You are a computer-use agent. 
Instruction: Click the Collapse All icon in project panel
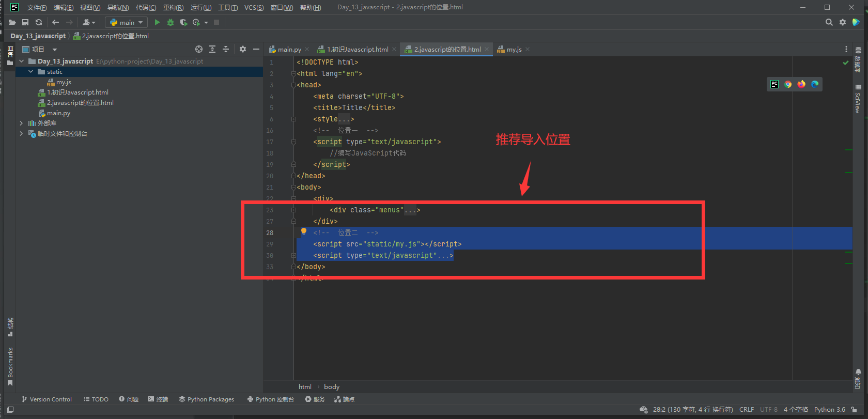pyautogui.click(x=226, y=49)
